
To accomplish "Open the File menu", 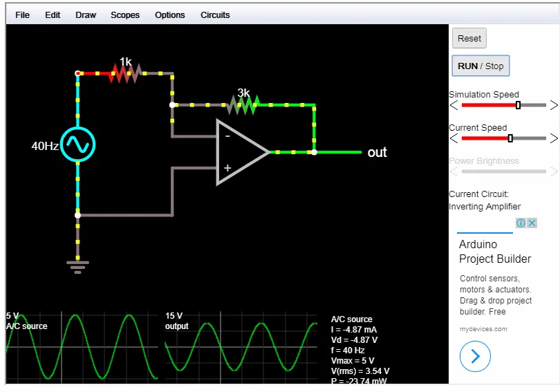I will [x=22, y=15].
